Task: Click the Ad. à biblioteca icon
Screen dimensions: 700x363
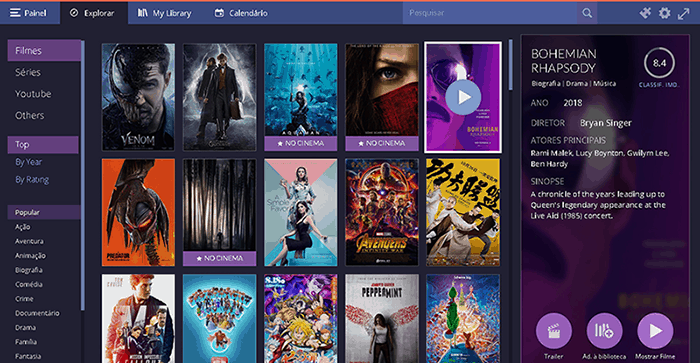Action: pos(604,331)
